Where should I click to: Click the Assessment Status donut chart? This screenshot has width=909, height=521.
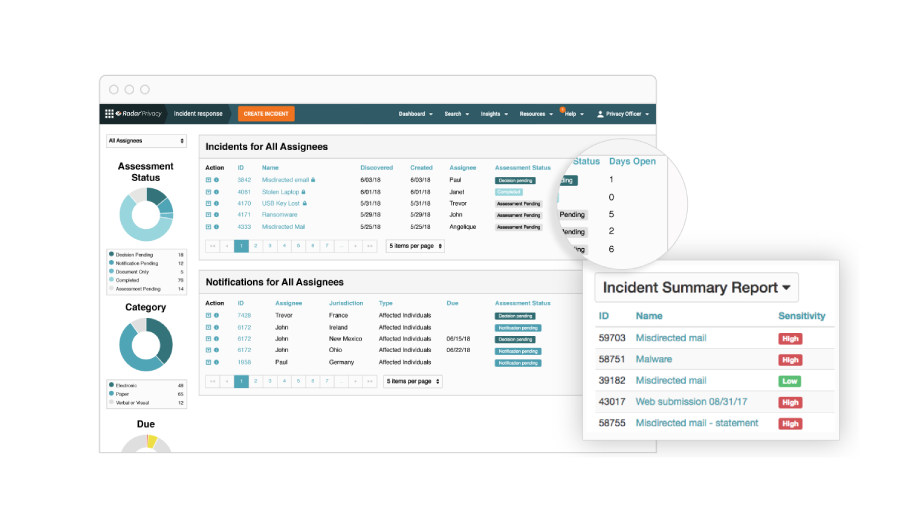click(146, 215)
